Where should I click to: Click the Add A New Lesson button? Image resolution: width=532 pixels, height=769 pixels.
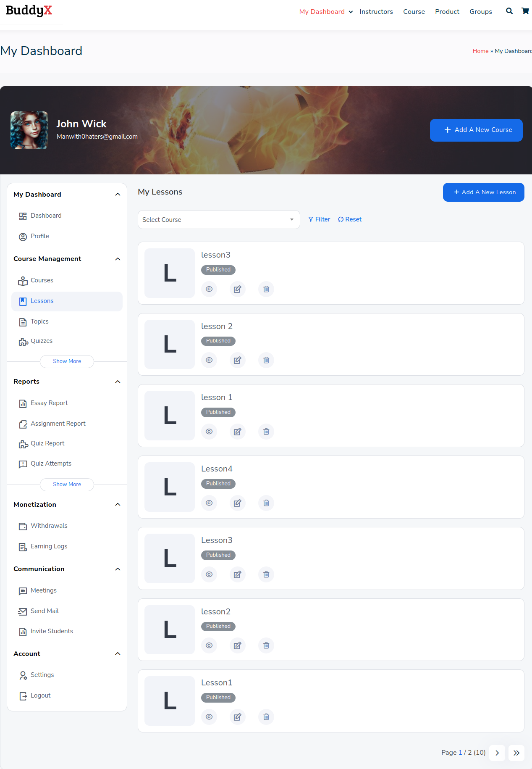483,192
